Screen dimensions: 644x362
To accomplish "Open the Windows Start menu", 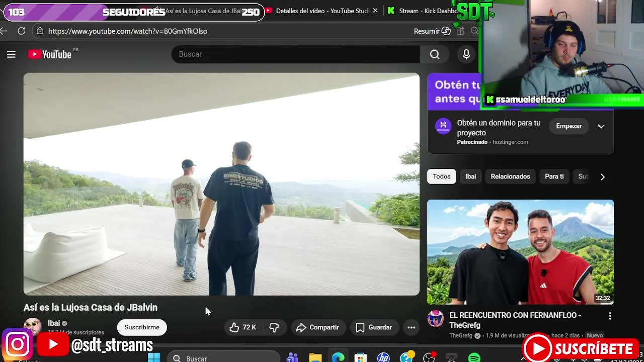I will point(154,358).
